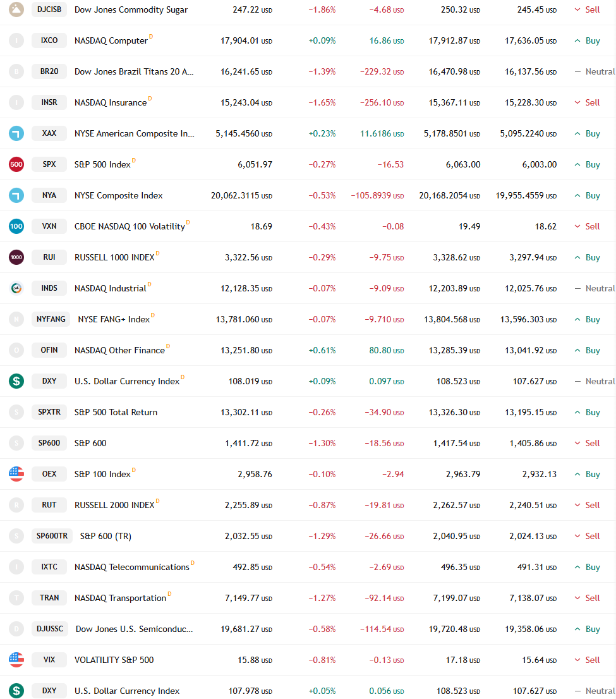Open RUSSELL 1000 INDEX link
This screenshot has height=699, width=616.
(x=114, y=257)
